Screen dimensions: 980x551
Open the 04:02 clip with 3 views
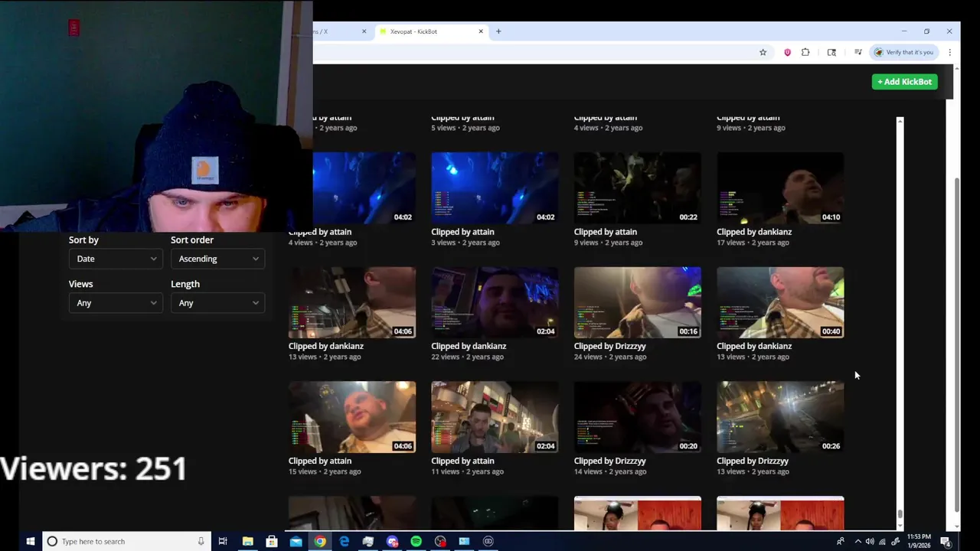(495, 187)
